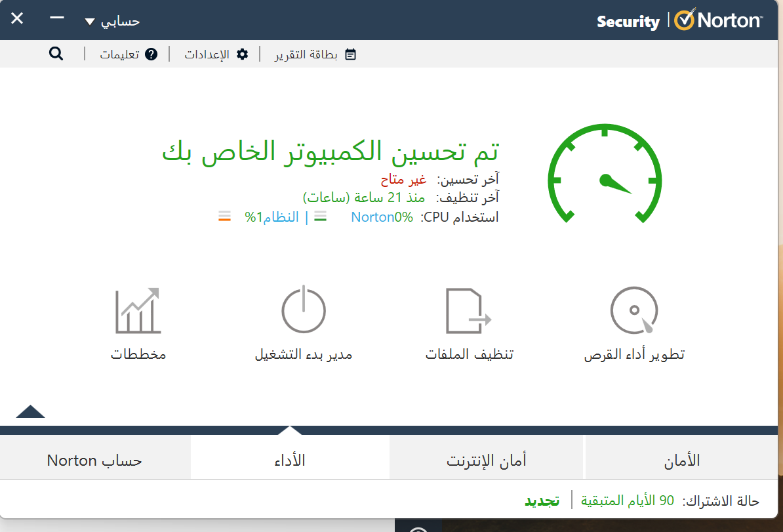The image size is (783, 532).
Task: Click the search magnifier icon
Action: [56, 53]
